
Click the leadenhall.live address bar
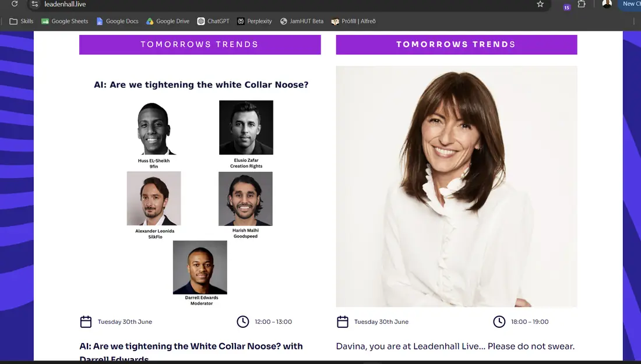click(x=286, y=4)
